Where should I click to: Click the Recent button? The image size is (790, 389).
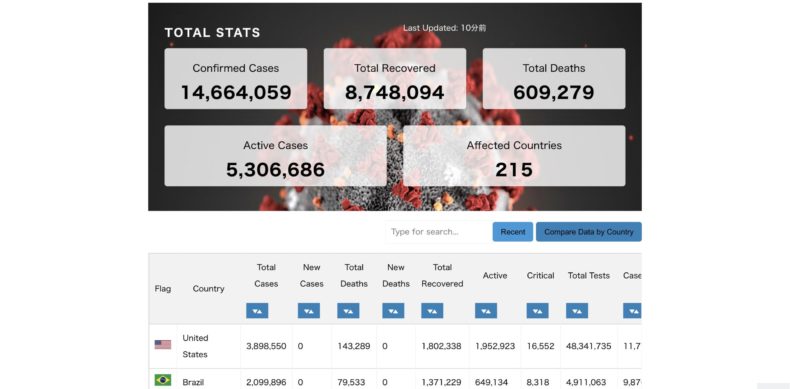pyautogui.click(x=513, y=232)
